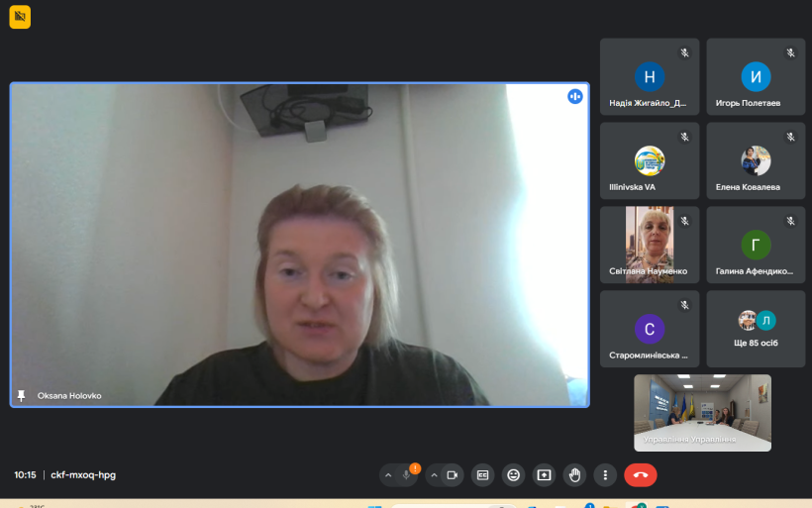Raise your hand
The height and width of the screenshot is (508, 812).
click(x=574, y=475)
